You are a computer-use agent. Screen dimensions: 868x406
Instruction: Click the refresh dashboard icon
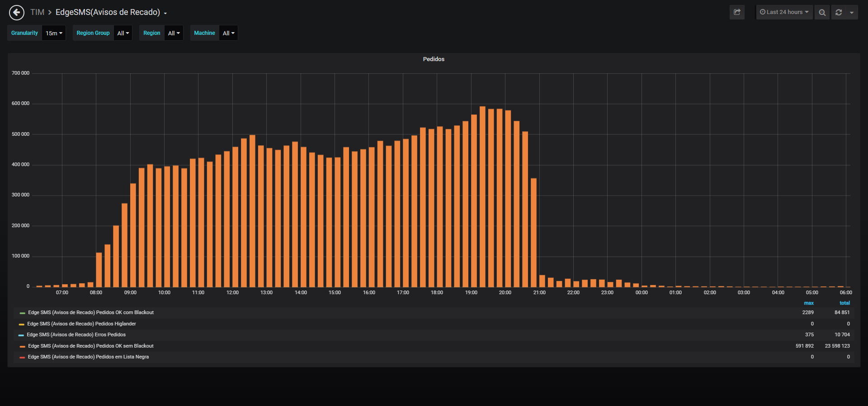[839, 12]
